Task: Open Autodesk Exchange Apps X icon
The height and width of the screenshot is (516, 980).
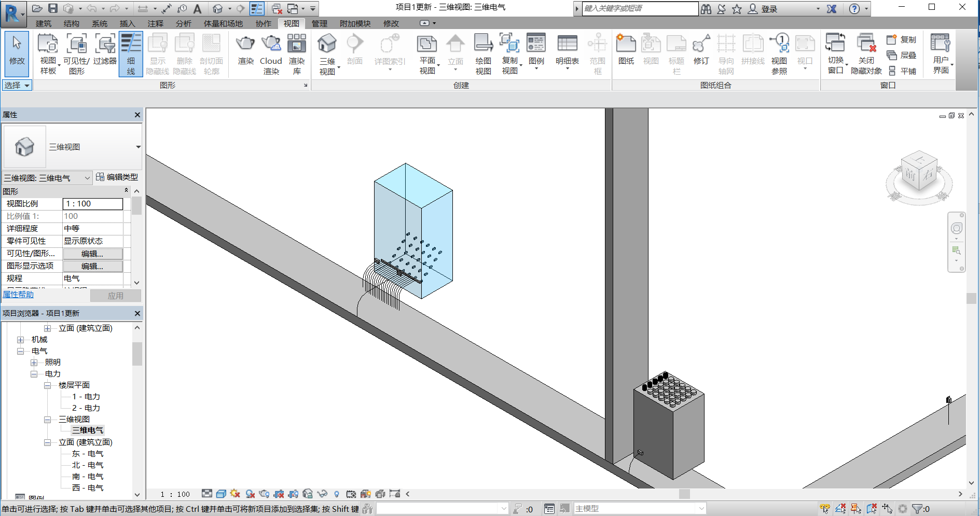Action: click(x=832, y=9)
